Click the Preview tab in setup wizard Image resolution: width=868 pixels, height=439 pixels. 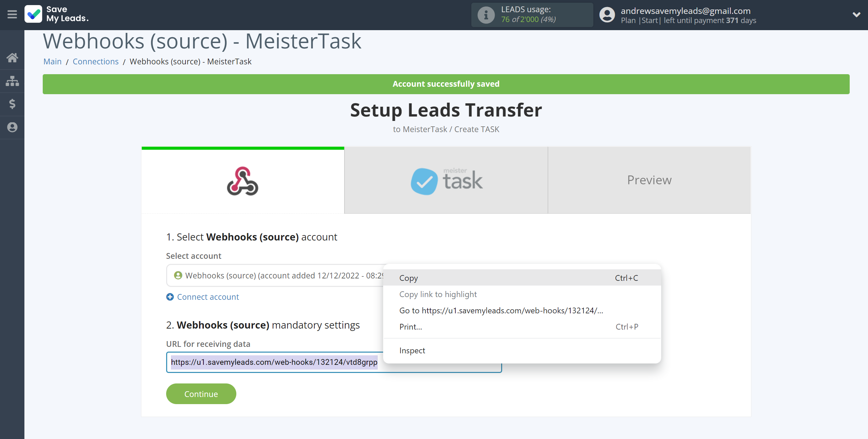coord(649,180)
